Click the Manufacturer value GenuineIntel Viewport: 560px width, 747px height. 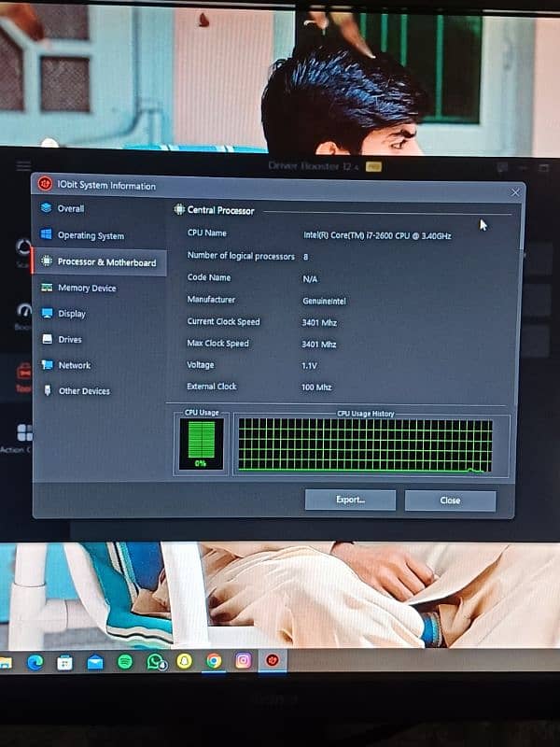tap(324, 301)
